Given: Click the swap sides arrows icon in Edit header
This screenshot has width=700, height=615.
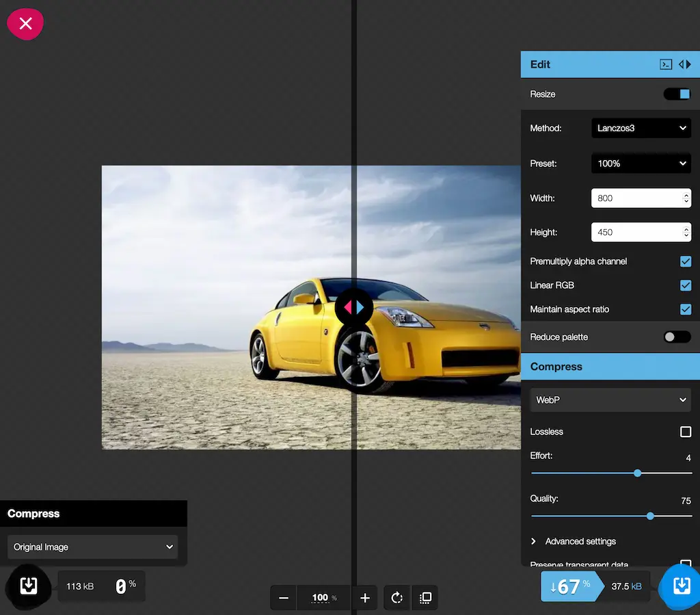Looking at the screenshot, I should point(685,64).
